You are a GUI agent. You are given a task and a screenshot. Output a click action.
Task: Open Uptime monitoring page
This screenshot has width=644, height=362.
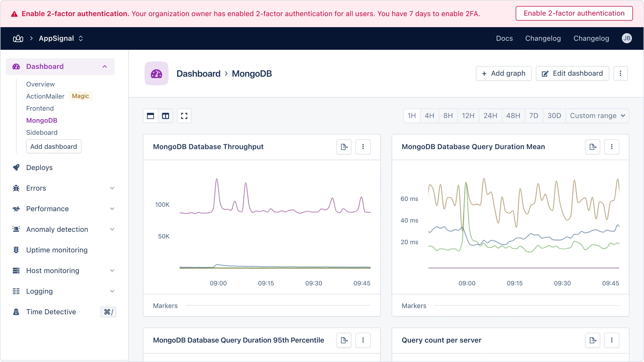57,250
